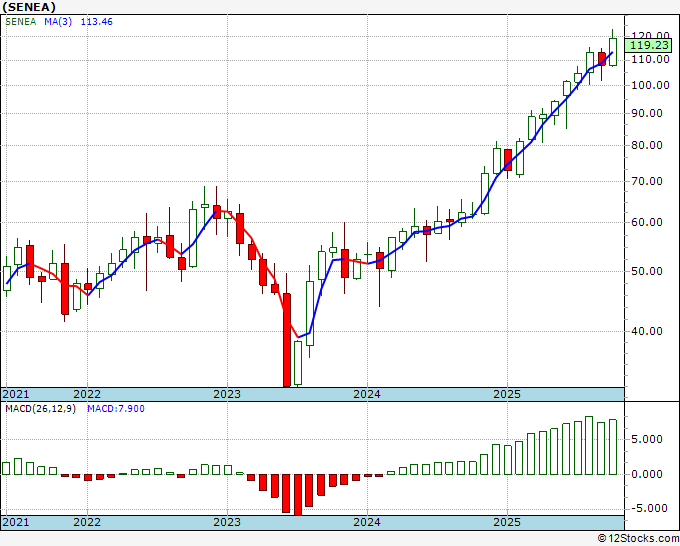This screenshot has width=680, height=546.
Task: Click the 120.00 price axis label
Action: (651, 36)
